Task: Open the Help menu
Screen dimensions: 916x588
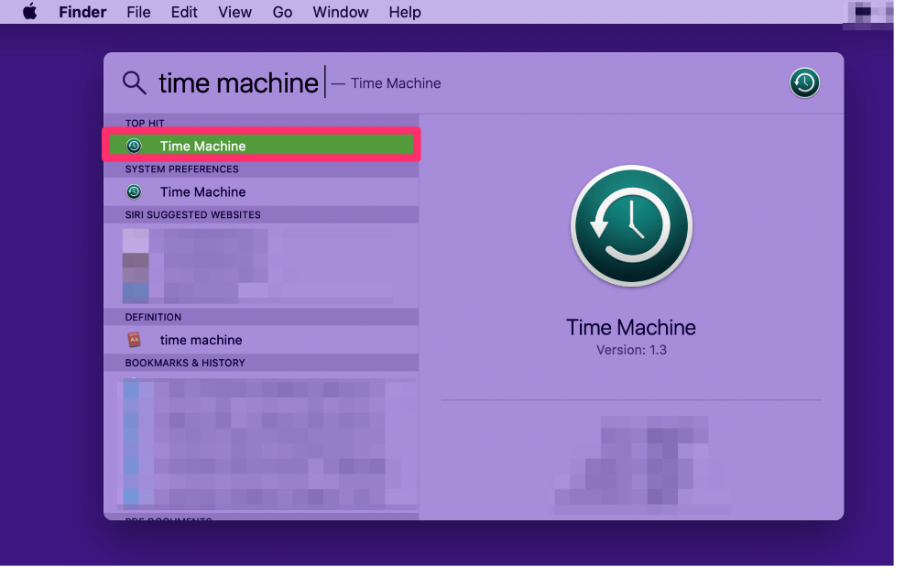Action: click(405, 12)
